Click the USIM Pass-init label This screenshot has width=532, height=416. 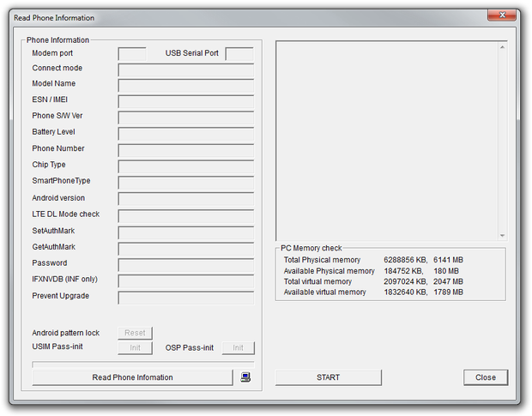point(57,347)
